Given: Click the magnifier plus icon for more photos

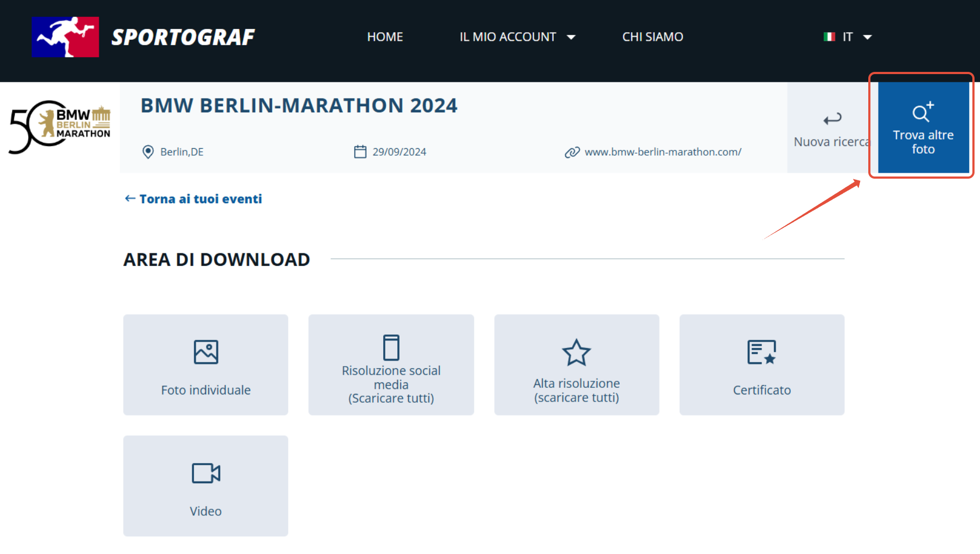Looking at the screenshot, I should point(923,112).
